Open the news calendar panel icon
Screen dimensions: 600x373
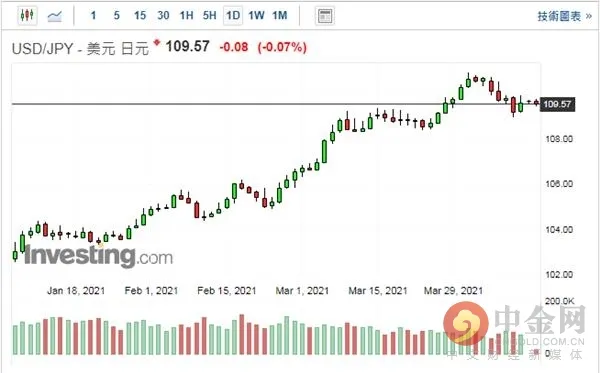click(x=324, y=16)
